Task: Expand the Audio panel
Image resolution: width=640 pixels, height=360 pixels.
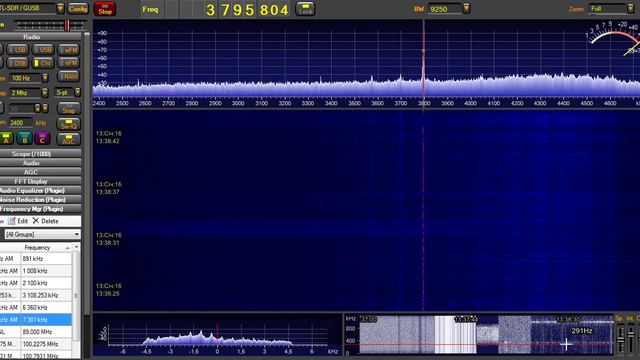Action: pos(40,163)
